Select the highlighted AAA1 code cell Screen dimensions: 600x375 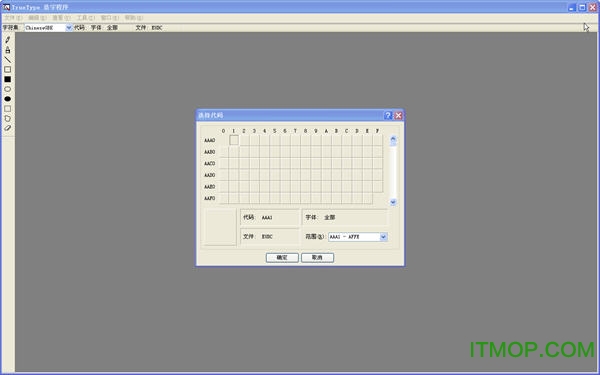click(234, 140)
